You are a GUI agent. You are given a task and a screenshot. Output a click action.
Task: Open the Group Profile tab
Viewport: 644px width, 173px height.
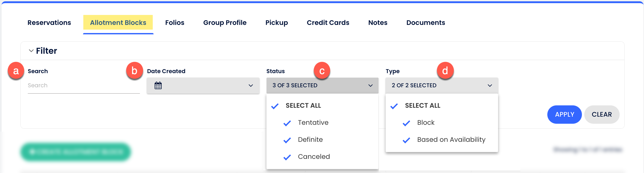(x=225, y=23)
